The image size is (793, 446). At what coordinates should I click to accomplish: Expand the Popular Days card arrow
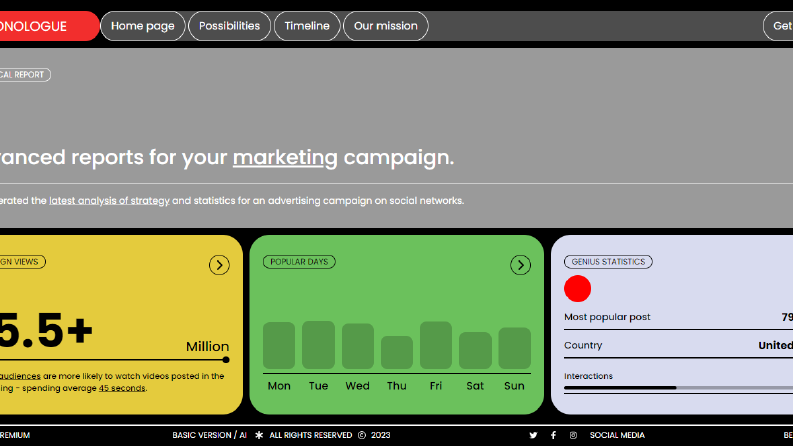[520, 265]
